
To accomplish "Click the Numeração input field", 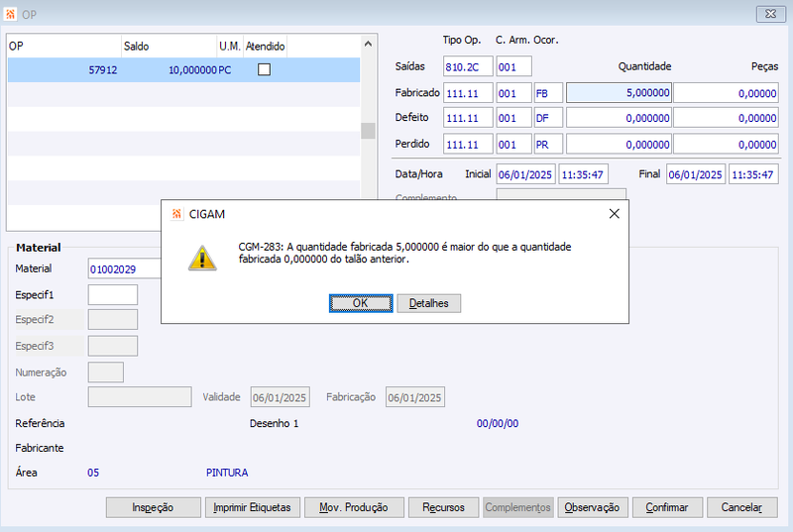I will coord(106,372).
